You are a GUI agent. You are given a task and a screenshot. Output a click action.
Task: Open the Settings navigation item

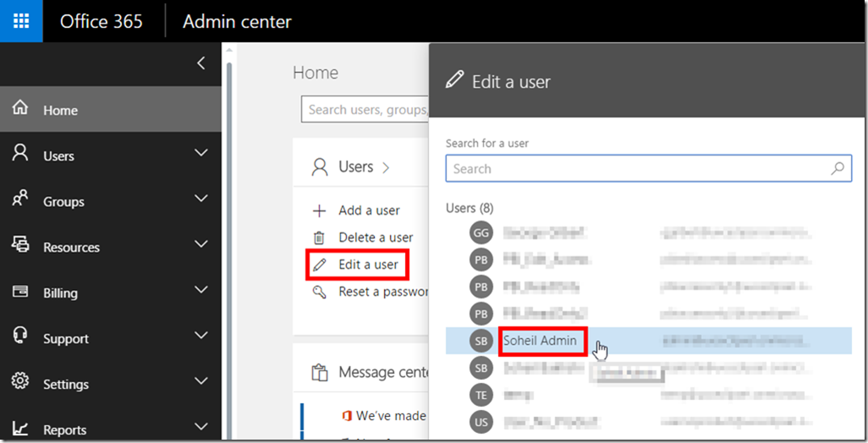click(x=111, y=384)
